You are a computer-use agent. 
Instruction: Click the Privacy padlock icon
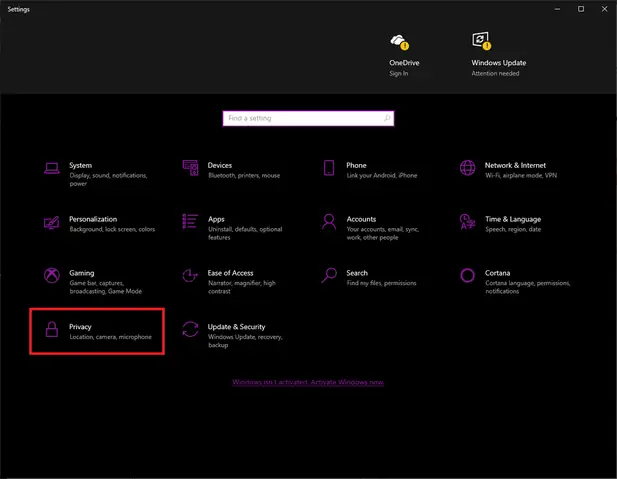52,329
